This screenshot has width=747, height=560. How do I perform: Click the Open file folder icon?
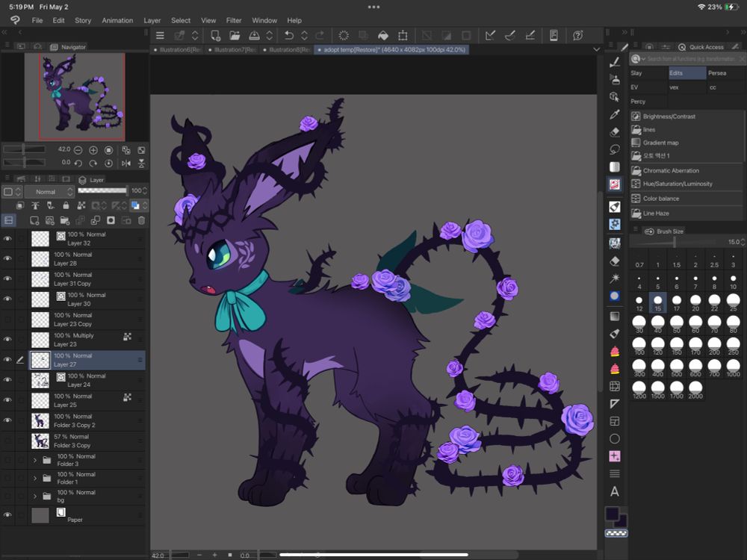(235, 35)
